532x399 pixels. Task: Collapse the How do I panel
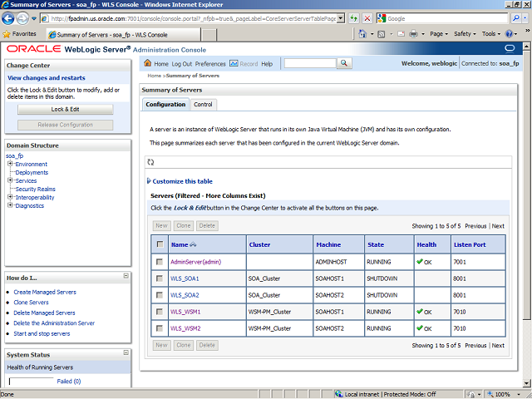coord(126,276)
